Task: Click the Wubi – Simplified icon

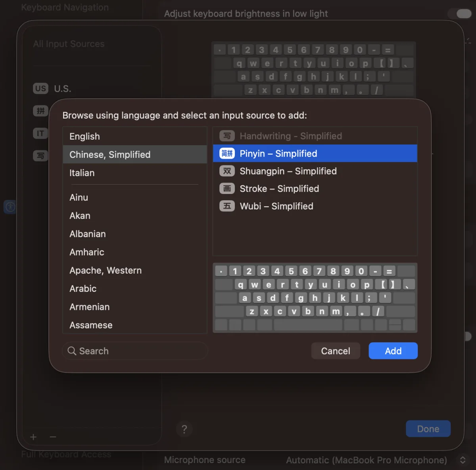Action: point(227,206)
